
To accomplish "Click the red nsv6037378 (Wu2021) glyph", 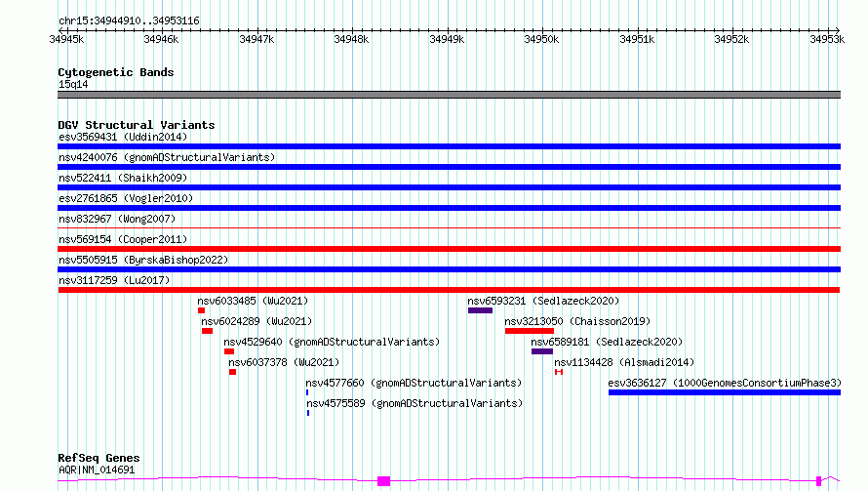I will tap(232, 372).
